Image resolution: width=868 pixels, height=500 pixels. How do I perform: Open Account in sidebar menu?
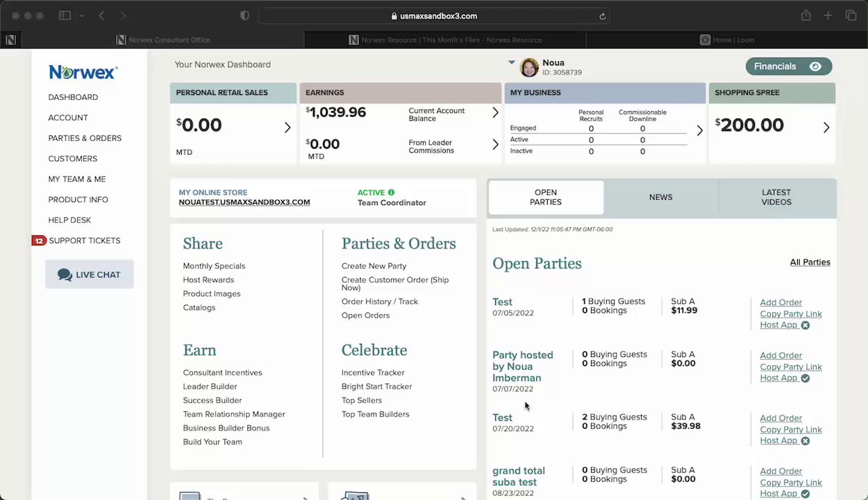68,117
